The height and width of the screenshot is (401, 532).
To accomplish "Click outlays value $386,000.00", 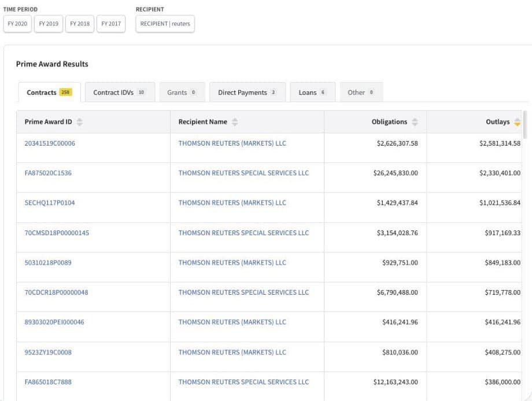I will 503,382.
